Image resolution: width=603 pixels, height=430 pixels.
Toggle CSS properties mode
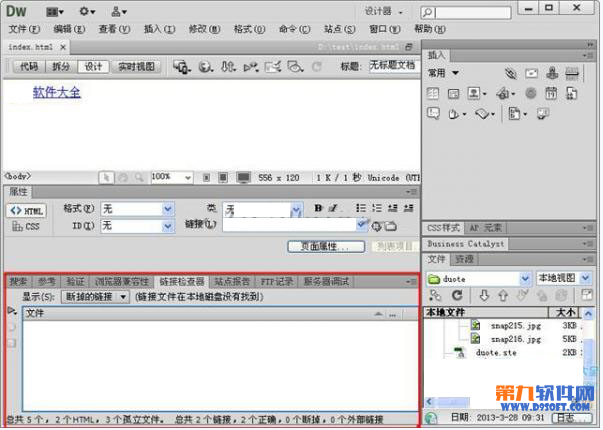coord(27,227)
